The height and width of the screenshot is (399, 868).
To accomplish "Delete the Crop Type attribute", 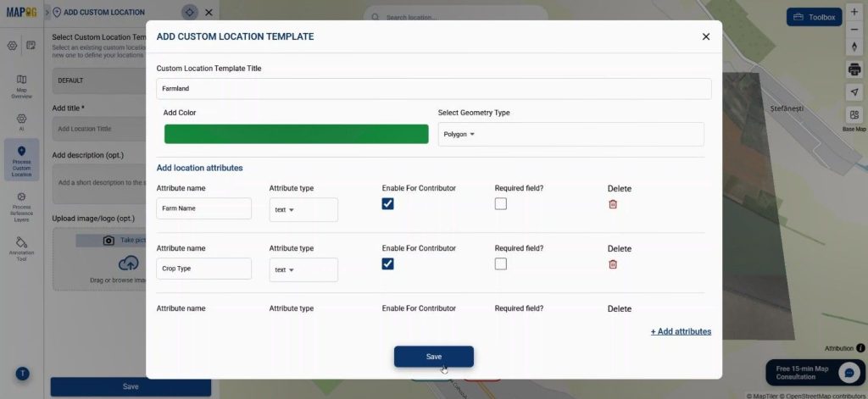I will (613, 264).
